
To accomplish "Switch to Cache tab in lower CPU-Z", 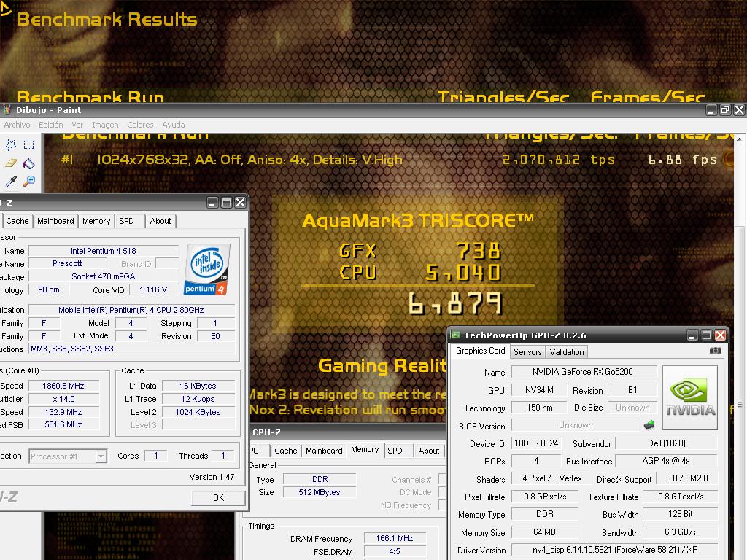I will tap(286, 451).
